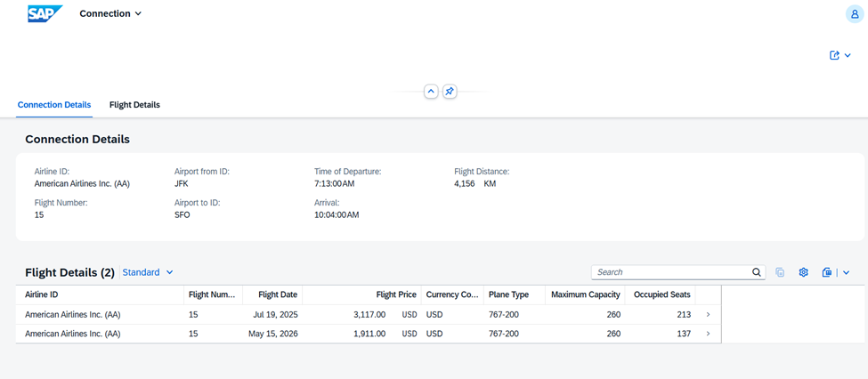
Task: Click the SAP logo
Action: click(x=45, y=13)
